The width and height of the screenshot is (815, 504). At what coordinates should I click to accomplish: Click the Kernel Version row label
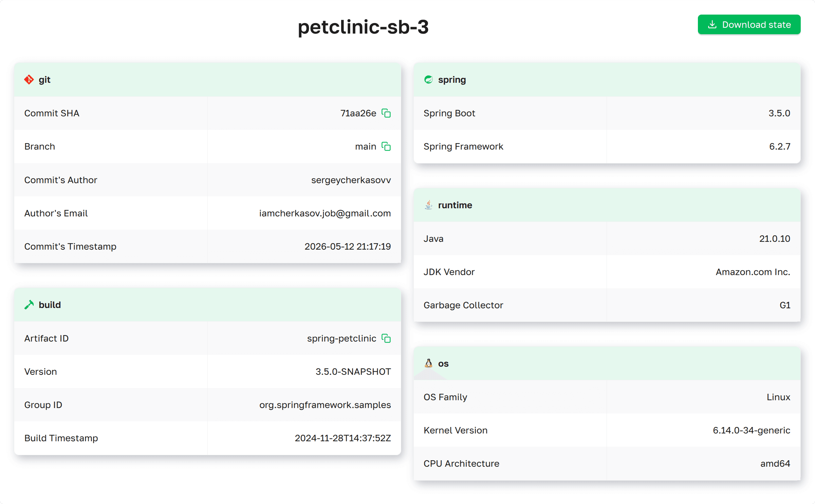click(456, 430)
